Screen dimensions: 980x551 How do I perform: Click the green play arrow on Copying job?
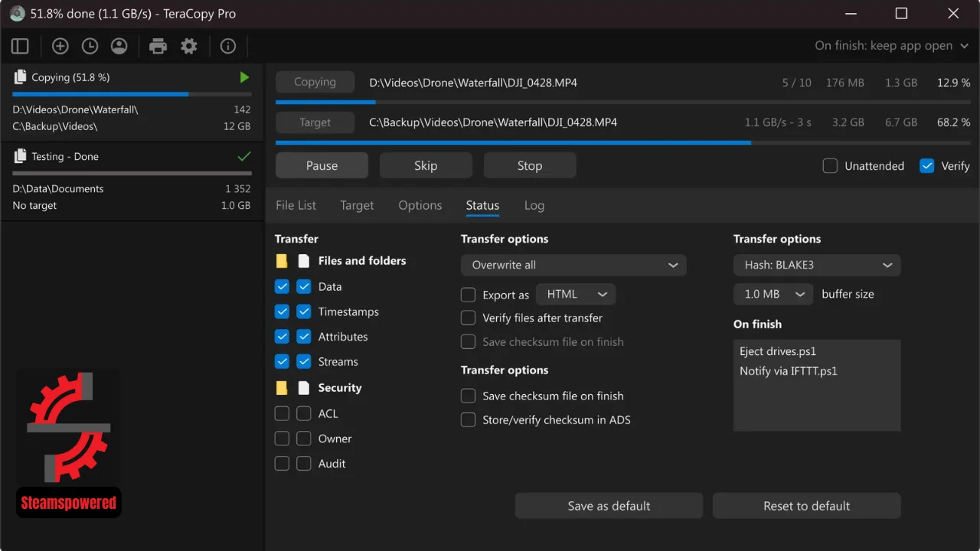pos(244,77)
